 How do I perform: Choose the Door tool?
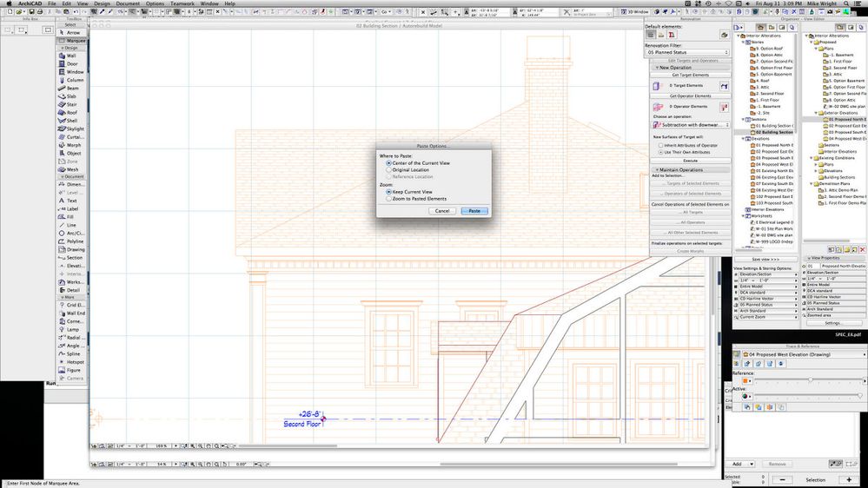tap(71, 63)
